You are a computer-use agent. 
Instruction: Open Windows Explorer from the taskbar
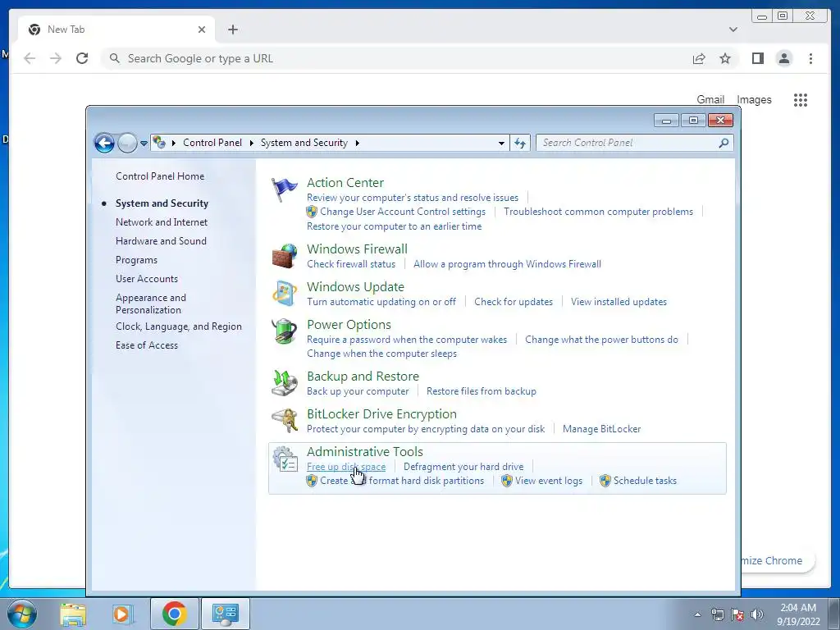coord(73,614)
